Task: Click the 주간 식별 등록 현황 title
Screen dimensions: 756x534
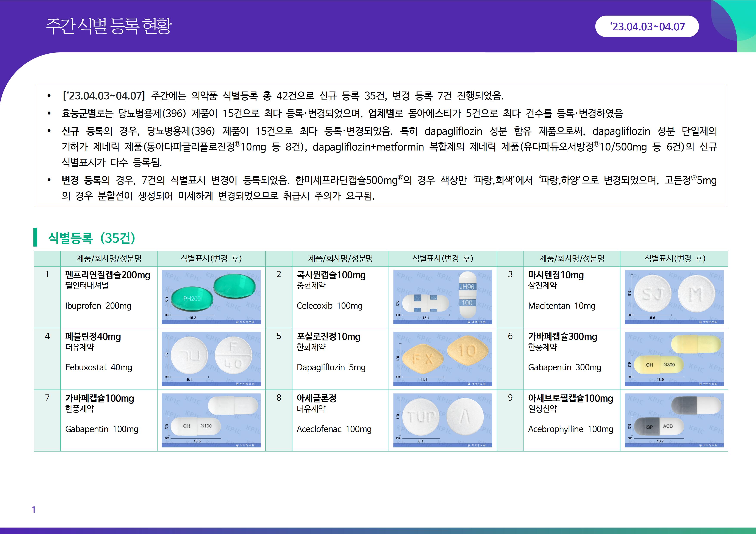Action: tap(109, 26)
